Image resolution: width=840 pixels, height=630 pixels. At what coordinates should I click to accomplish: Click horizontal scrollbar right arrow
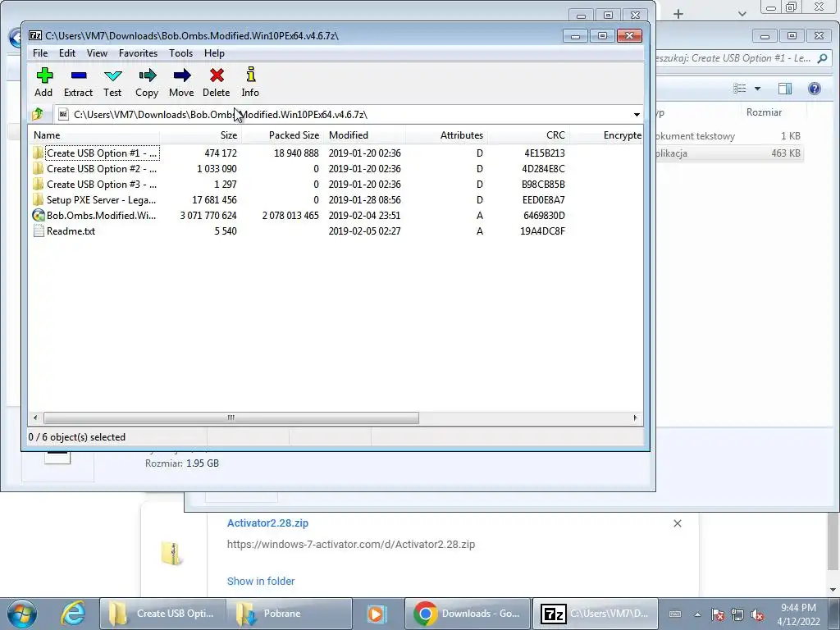[x=636, y=418]
